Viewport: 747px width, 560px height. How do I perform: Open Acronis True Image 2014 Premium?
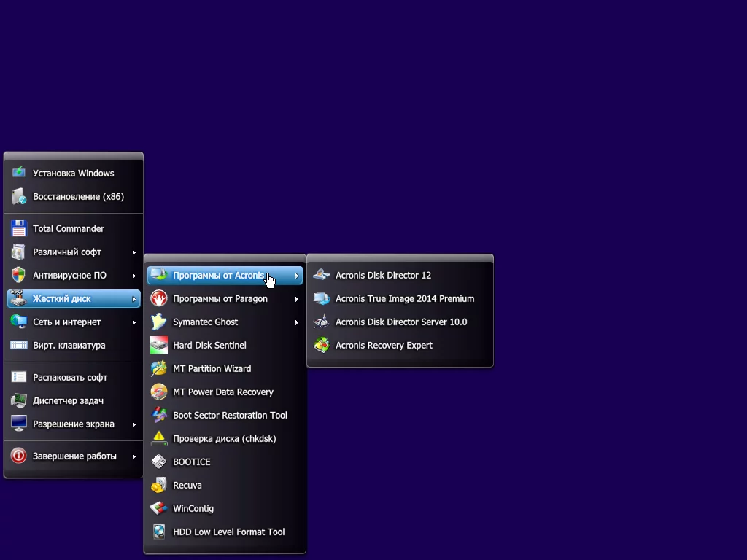point(400,298)
